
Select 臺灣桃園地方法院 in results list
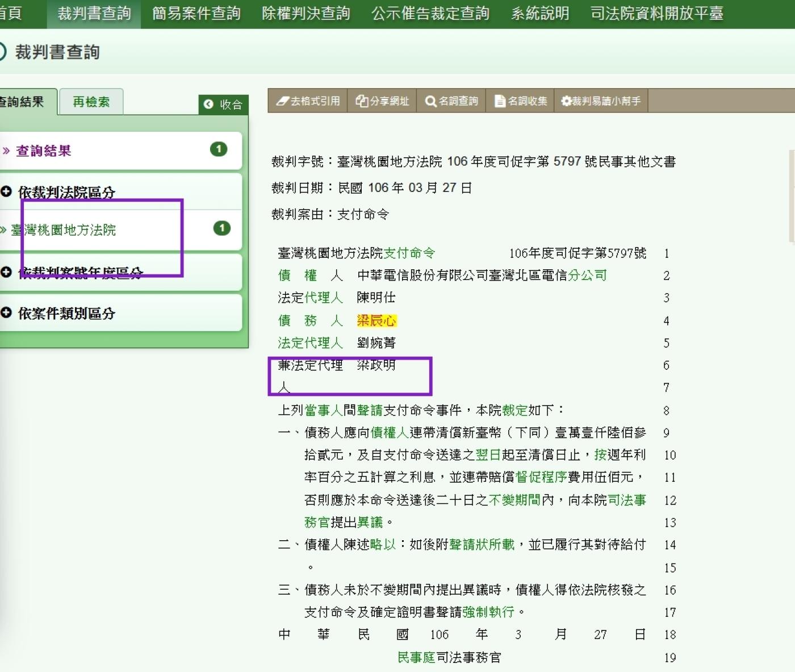click(63, 230)
